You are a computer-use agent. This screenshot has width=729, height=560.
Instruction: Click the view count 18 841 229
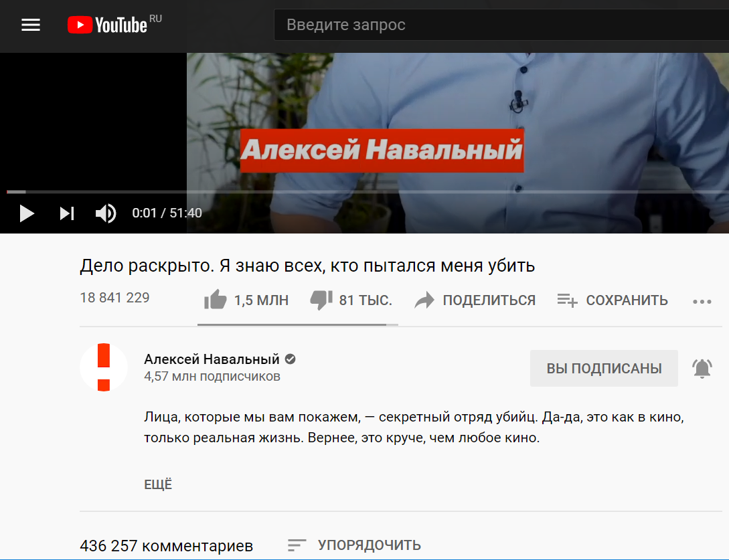click(115, 298)
